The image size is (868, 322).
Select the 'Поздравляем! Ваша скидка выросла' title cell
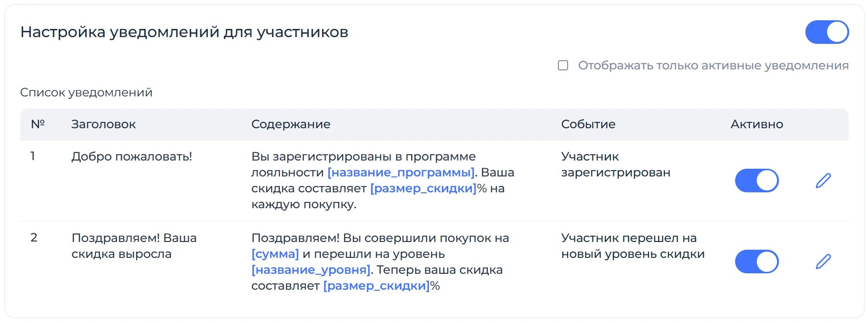(134, 246)
